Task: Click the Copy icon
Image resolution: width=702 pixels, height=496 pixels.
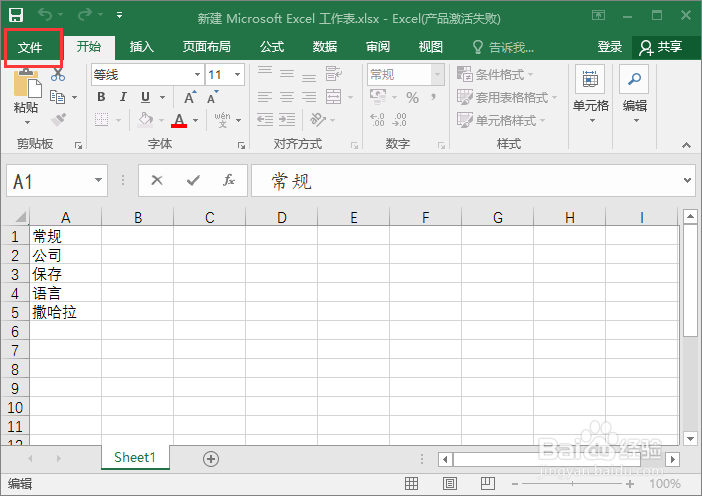Action: [x=58, y=97]
